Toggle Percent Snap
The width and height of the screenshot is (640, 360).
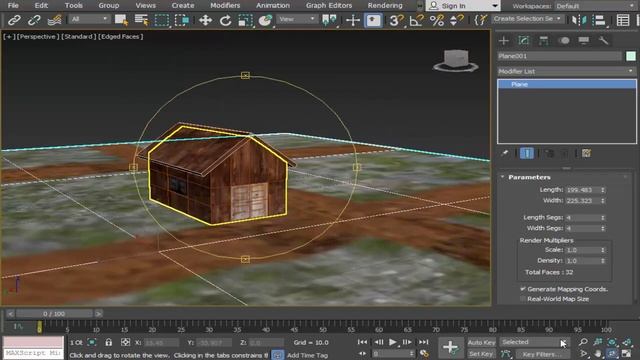[437, 20]
